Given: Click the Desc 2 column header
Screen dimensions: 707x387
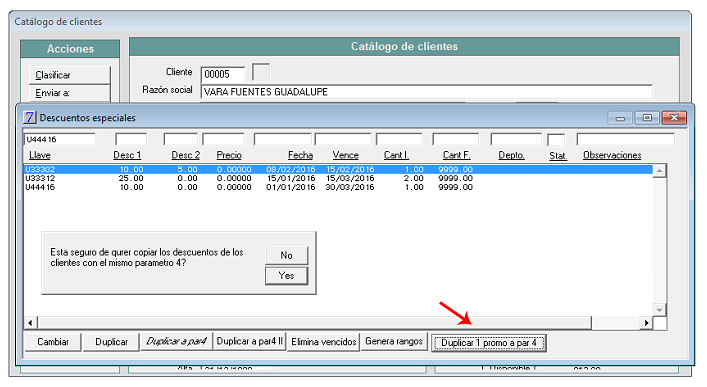Looking at the screenshot, I should click(x=185, y=155).
